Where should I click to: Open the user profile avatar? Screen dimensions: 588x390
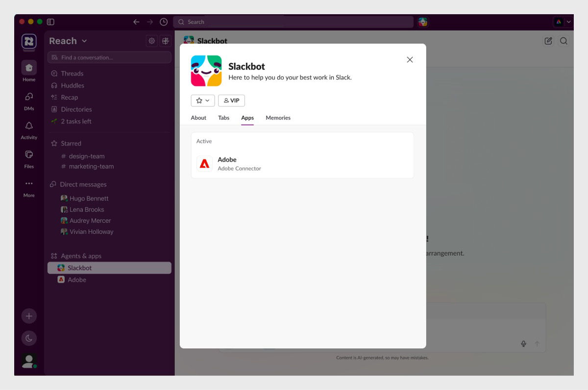[29, 361]
